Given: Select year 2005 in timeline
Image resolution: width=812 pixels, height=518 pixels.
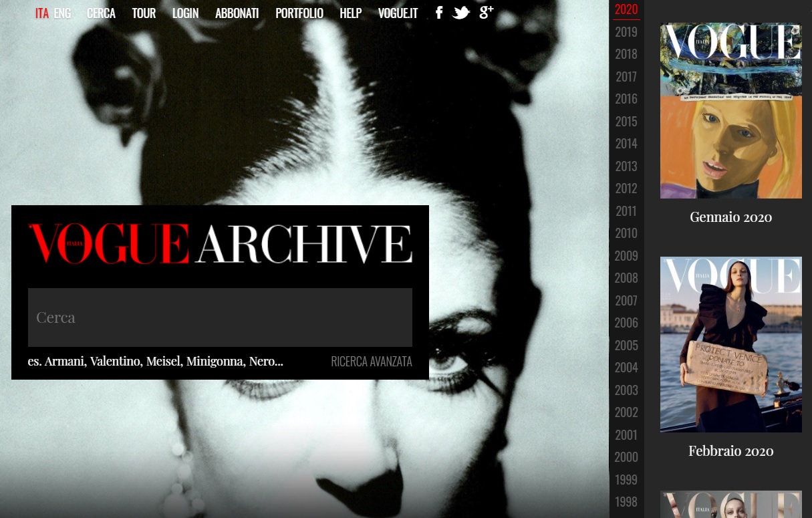Looking at the screenshot, I should click(x=626, y=346).
